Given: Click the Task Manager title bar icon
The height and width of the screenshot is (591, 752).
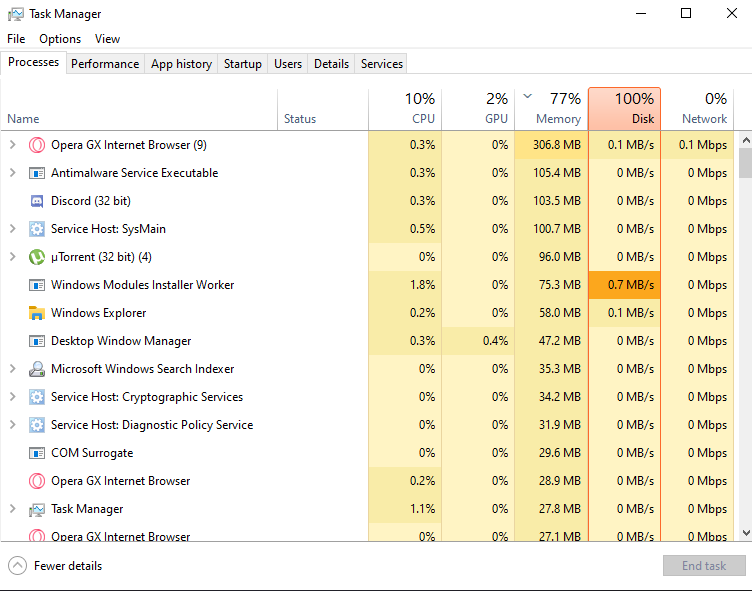Looking at the screenshot, I should tap(16, 14).
